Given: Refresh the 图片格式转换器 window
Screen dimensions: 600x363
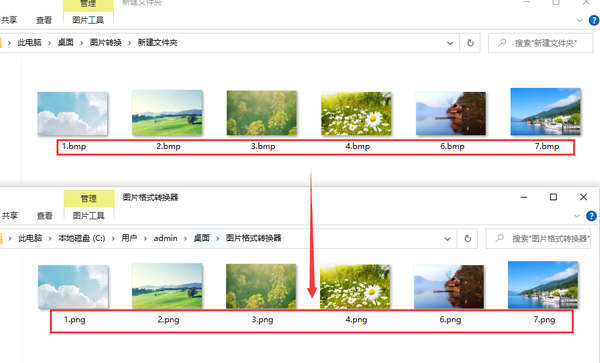Looking at the screenshot, I should [x=468, y=239].
